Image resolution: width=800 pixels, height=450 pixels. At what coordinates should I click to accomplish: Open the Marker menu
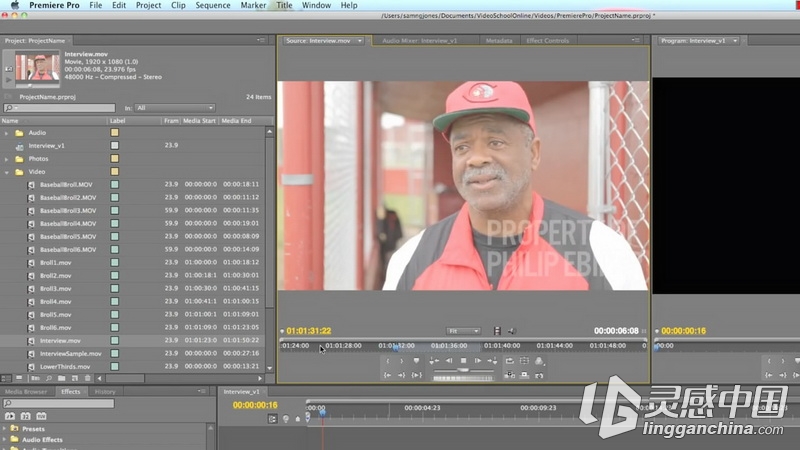click(253, 5)
